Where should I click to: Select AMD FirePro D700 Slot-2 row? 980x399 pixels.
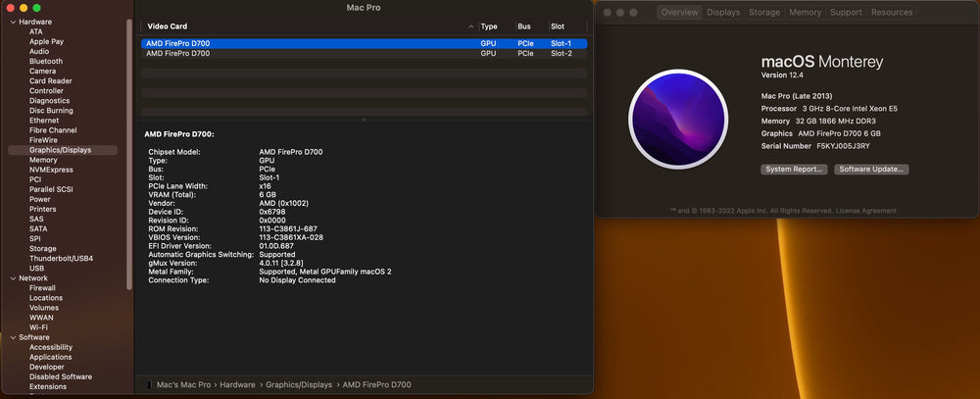(364, 54)
